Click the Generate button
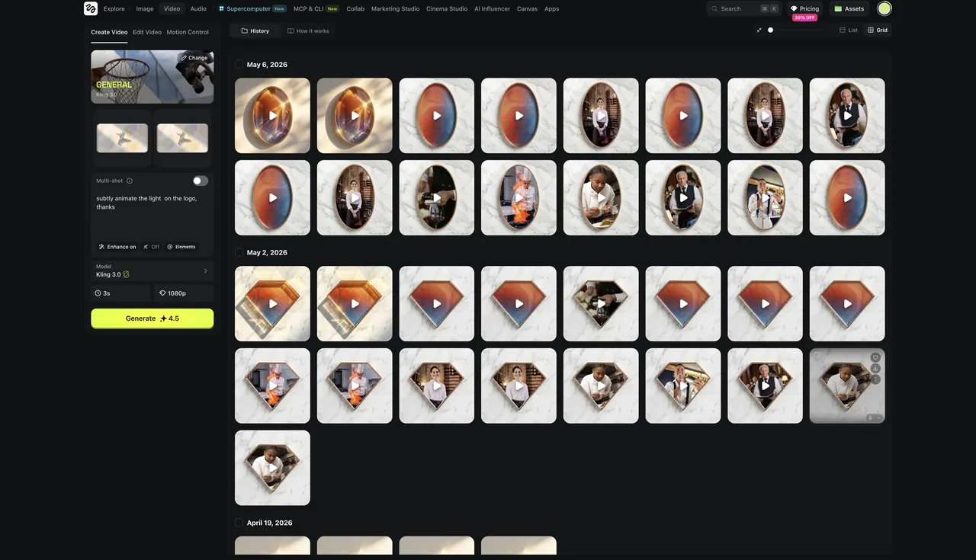The image size is (976, 560). point(152,318)
